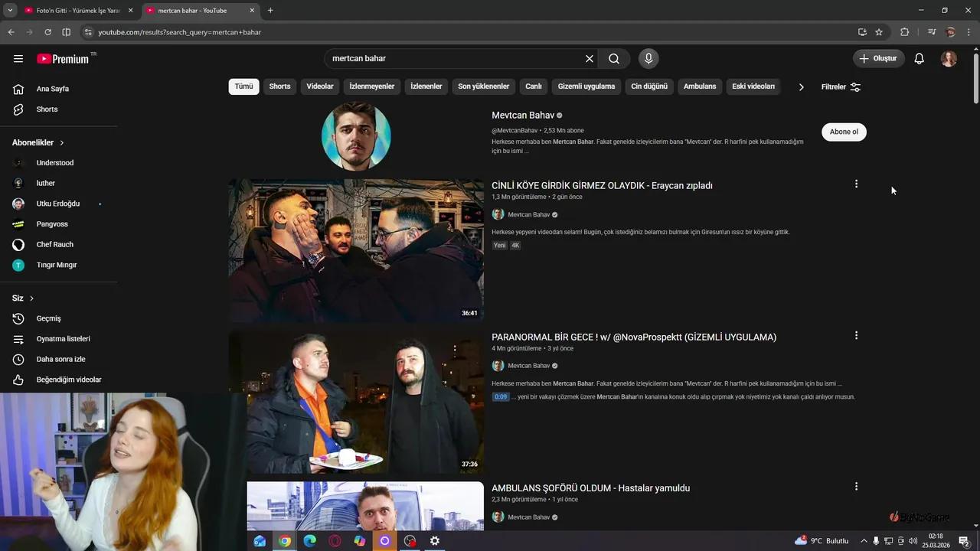This screenshot has height=551, width=980.
Task: Open Windows settings gear in taskbar
Action: [x=435, y=541]
